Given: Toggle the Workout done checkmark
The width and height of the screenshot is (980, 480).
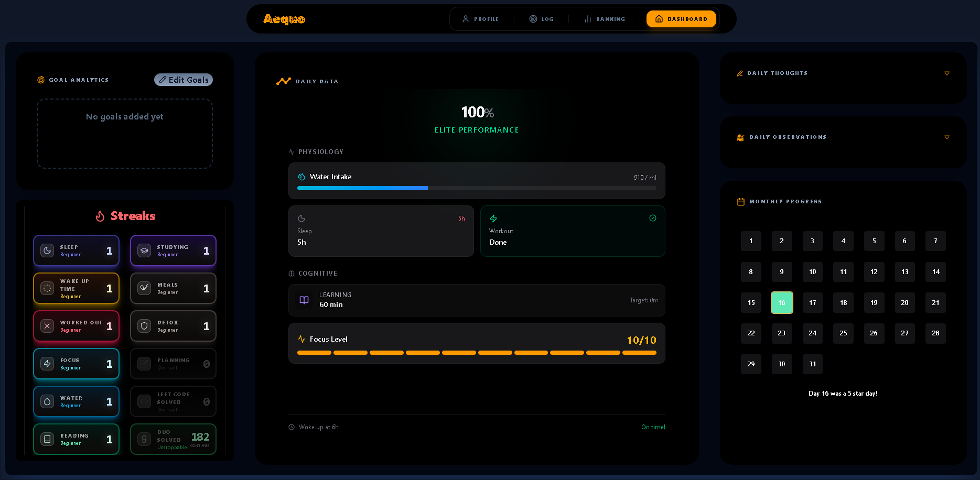Looking at the screenshot, I should click(653, 218).
